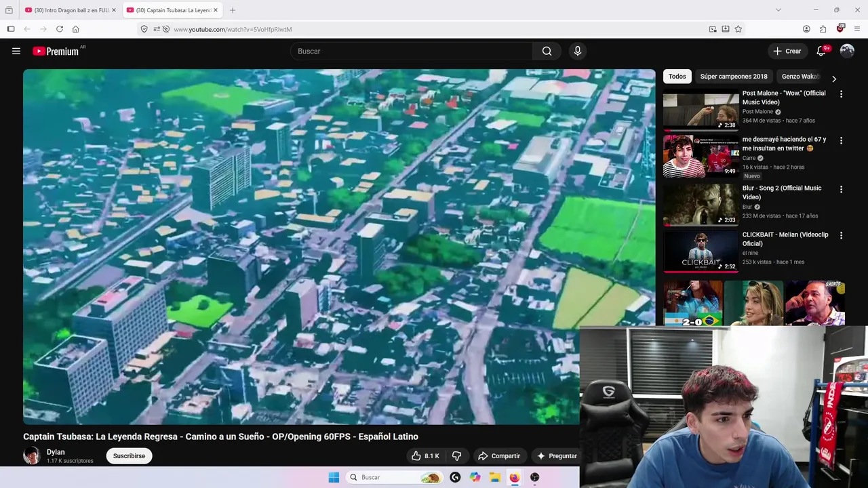Open the Argentina 2-0 Brazil Short thumbnail

(x=693, y=304)
